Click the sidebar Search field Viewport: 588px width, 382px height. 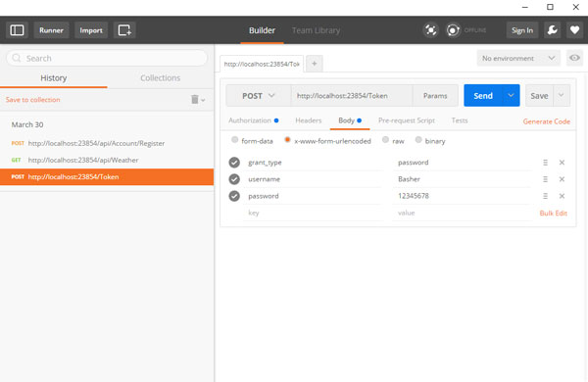(x=107, y=58)
